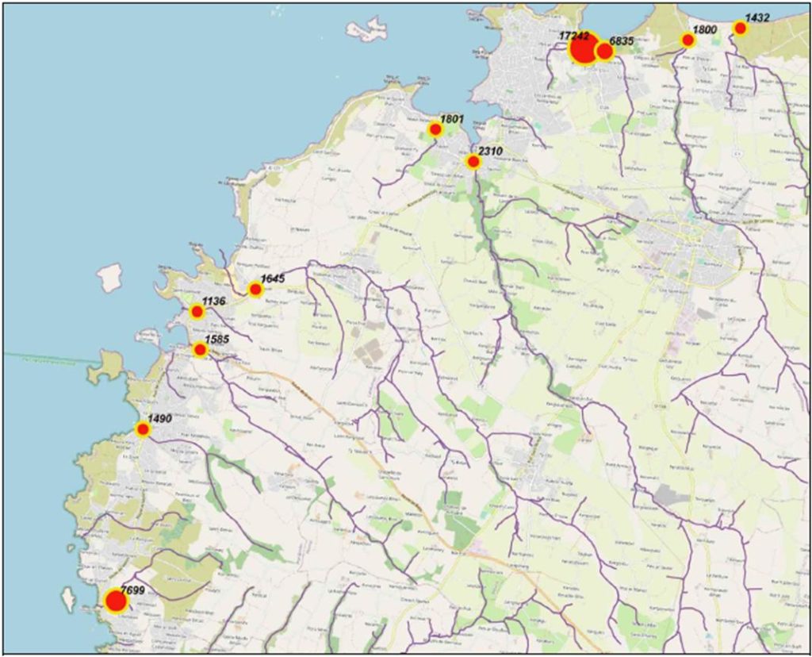This screenshot has height=657, width=812.
Task: Select the value label "1490"
Action: coord(159,419)
